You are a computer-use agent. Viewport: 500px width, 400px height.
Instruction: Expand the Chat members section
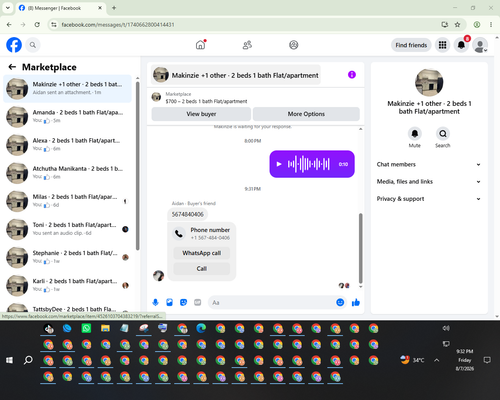pyautogui.click(x=429, y=164)
